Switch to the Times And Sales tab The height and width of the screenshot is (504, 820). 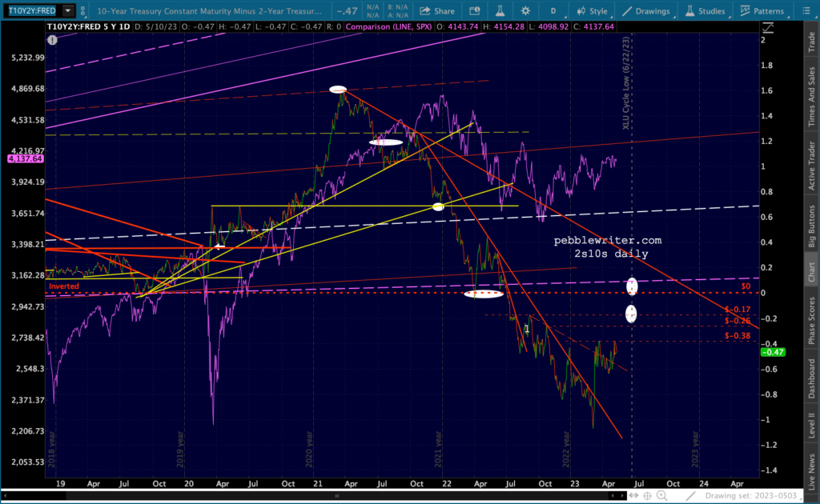point(812,96)
